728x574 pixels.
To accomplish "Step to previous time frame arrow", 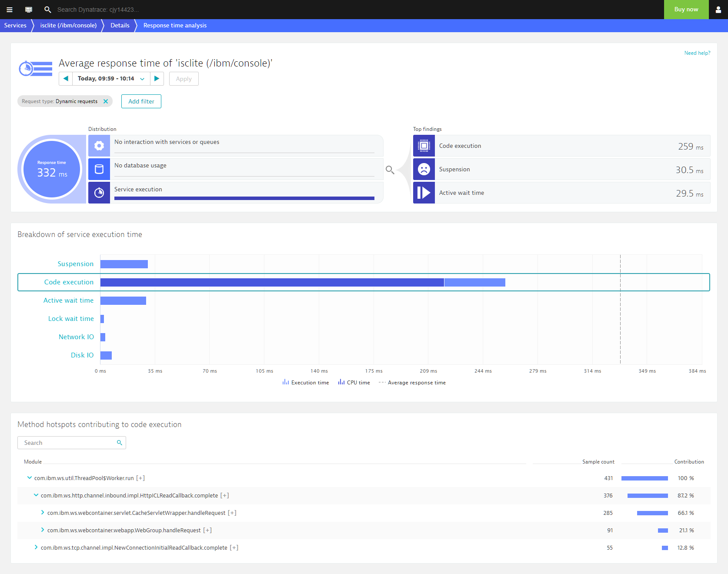I will click(66, 79).
